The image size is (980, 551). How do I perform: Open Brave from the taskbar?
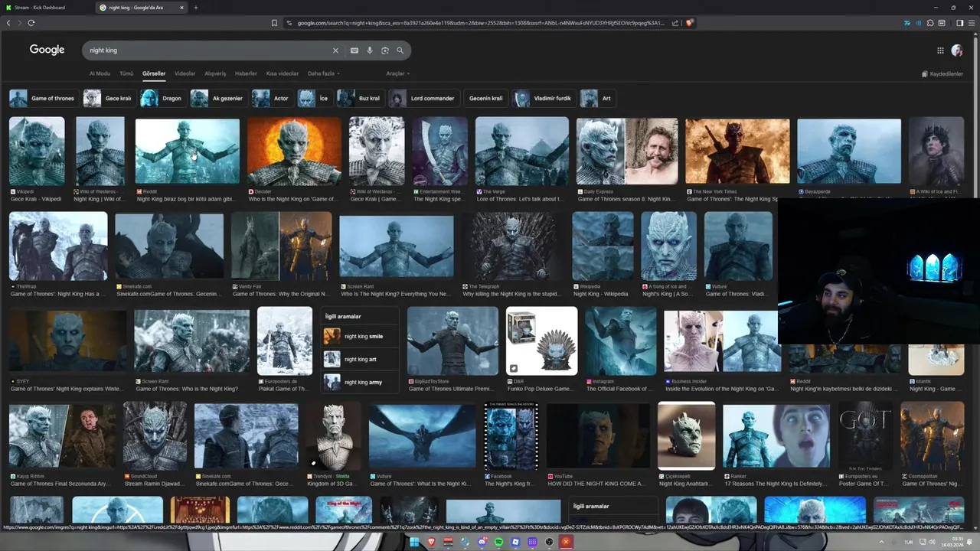click(431, 542)
